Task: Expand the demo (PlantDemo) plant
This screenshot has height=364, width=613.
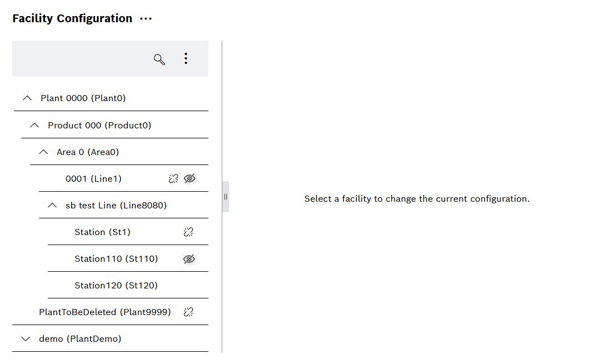Action: click(26, 339)
